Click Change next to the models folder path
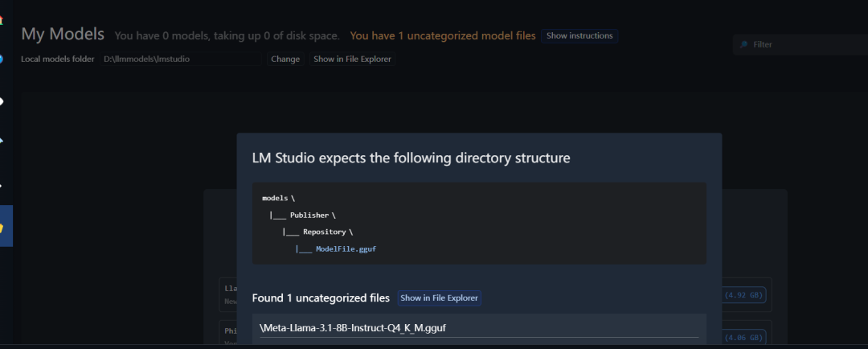Screen dimensions: 868x349 285,60
